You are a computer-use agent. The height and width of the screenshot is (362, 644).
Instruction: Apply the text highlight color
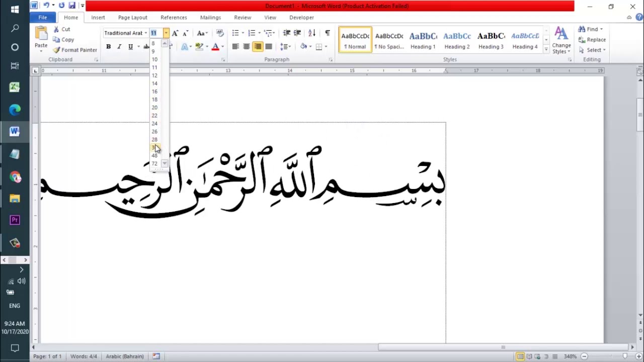pyautogui.click(x=199, y=47)
